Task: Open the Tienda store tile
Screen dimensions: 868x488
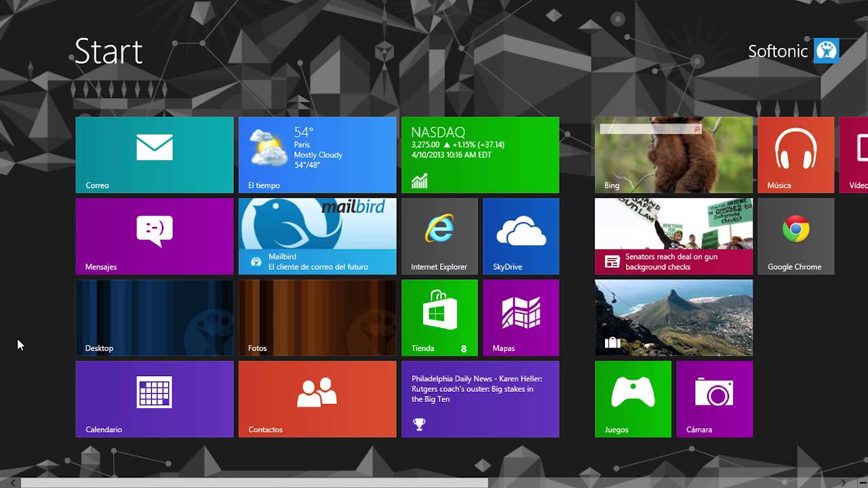Action: 439,318
